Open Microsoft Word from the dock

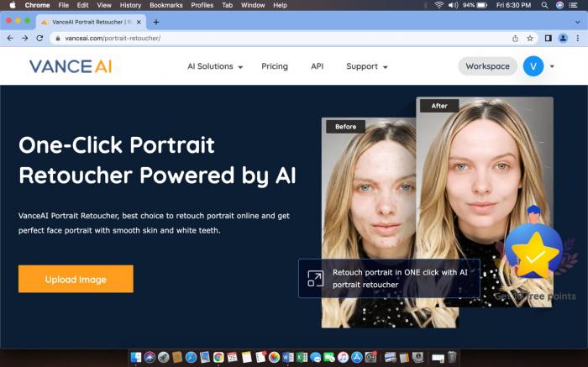(x=288, y=357)
